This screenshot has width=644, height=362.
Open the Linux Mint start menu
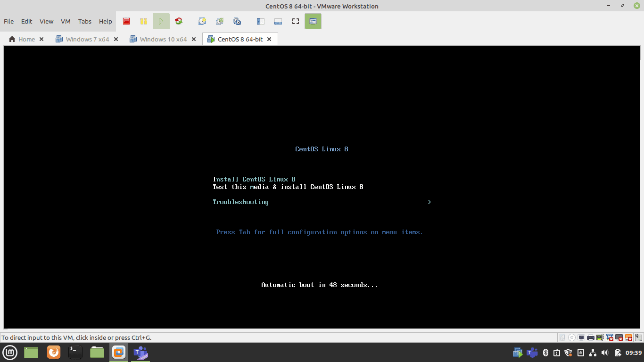pyautogui.click(x=10, y=352)
